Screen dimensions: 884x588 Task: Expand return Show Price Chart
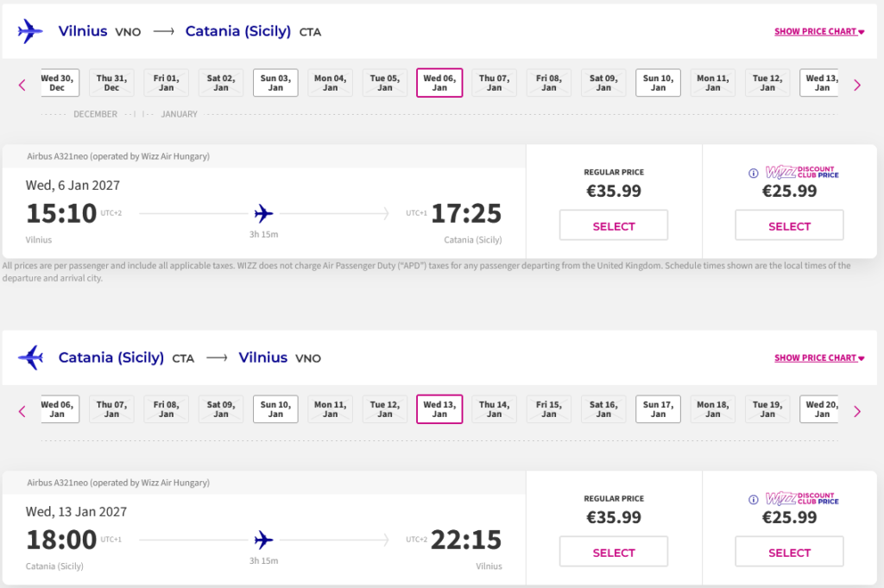pos(819,357)
